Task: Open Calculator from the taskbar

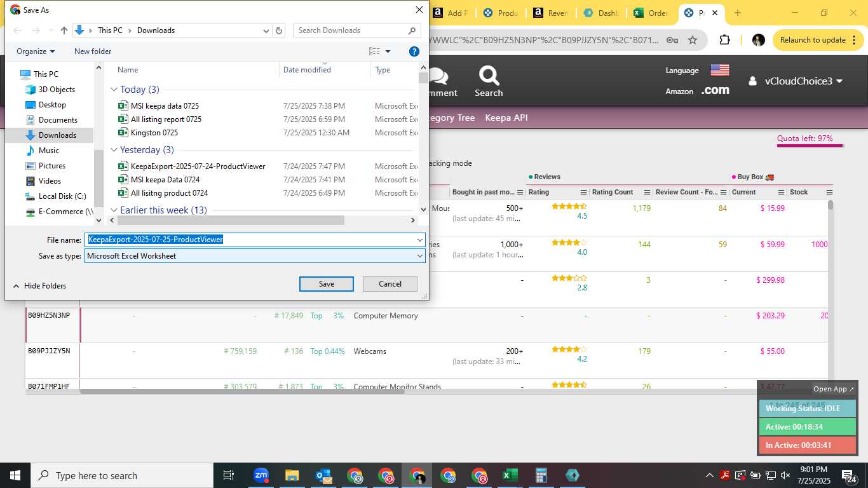Action: click(x=541, y=475)
